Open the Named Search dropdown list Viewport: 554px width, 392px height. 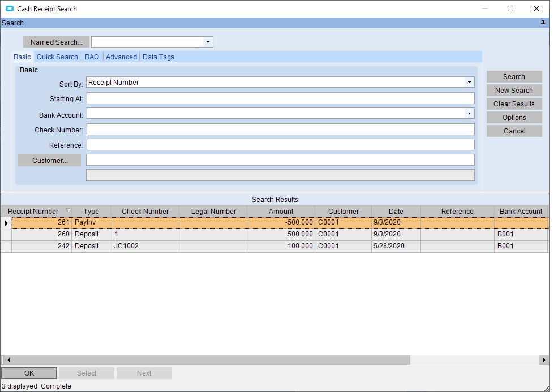click(208, 42)
